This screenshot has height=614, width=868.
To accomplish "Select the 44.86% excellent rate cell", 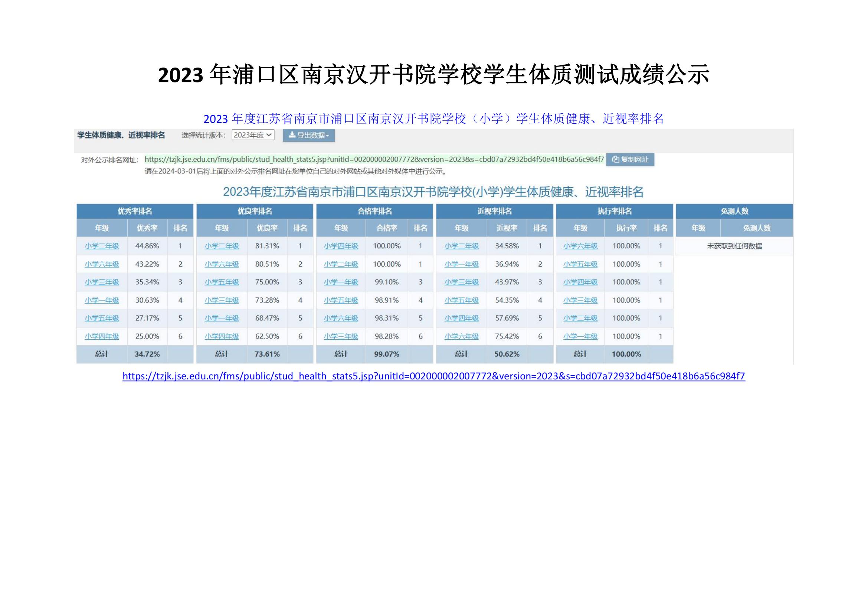I will tap(147, 246).
